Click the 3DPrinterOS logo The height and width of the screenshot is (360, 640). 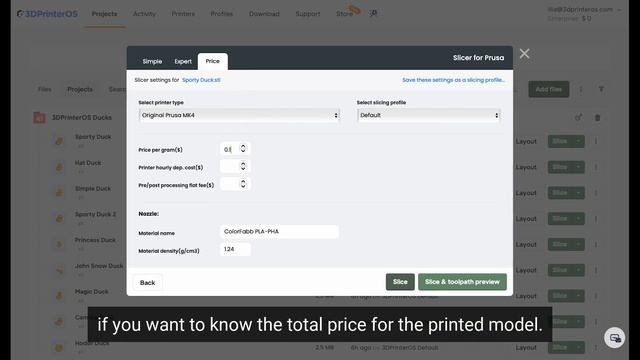tap(47, 14)
